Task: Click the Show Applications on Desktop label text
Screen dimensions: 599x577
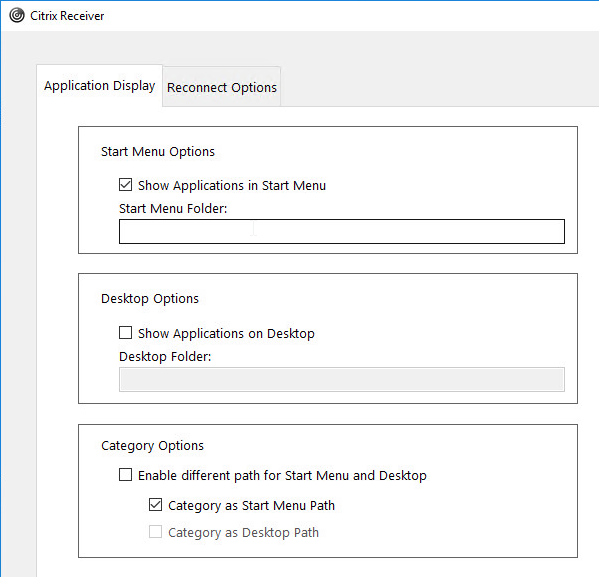Action: pyautogui.click(x=226, y=334)
